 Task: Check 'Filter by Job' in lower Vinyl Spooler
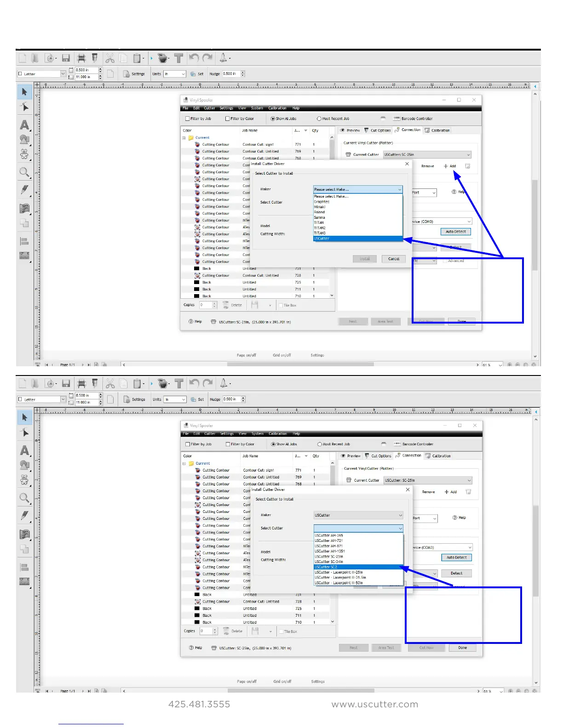188,444
